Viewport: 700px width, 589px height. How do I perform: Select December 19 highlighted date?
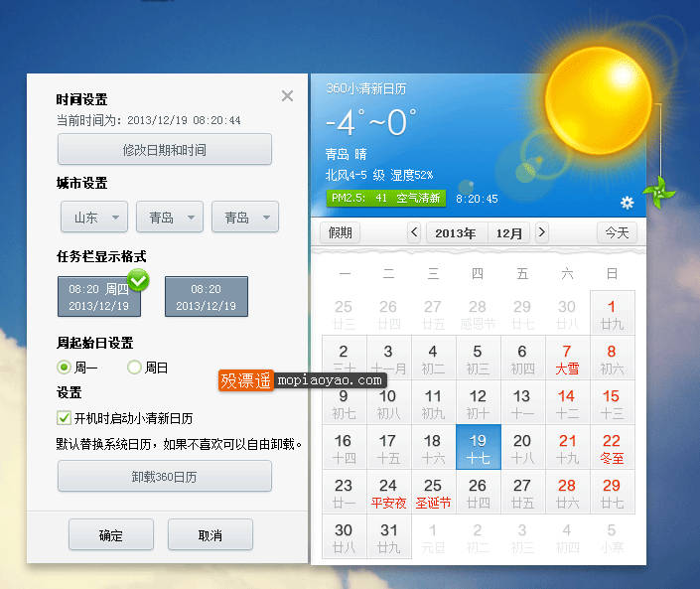point(479,447)
